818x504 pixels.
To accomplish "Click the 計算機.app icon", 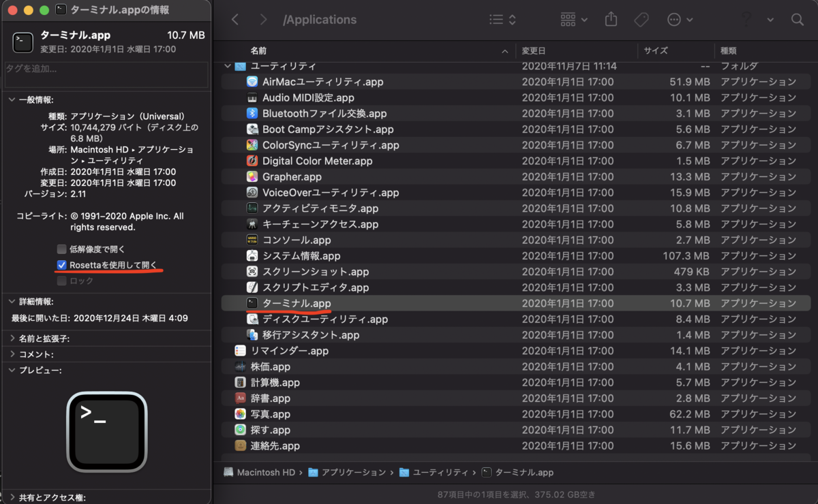I will [x=240, y=382].
